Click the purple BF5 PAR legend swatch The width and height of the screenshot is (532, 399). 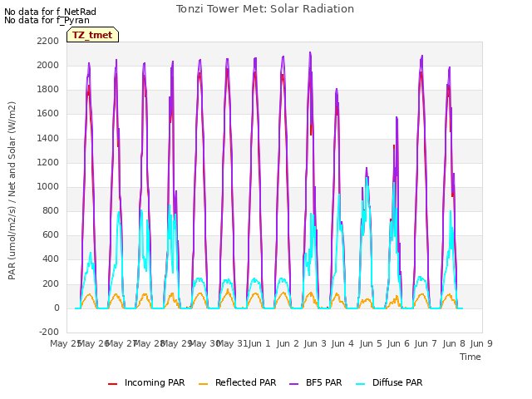(x=293, y=384)
